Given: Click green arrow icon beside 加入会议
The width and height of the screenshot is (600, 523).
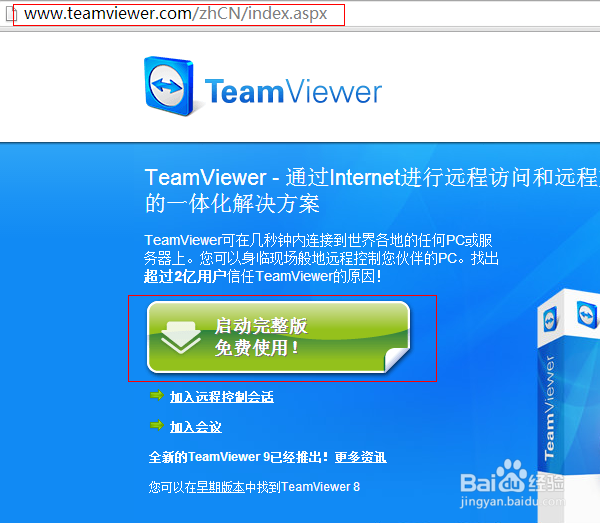Looking at the screenshot, I should coord(157,425).
